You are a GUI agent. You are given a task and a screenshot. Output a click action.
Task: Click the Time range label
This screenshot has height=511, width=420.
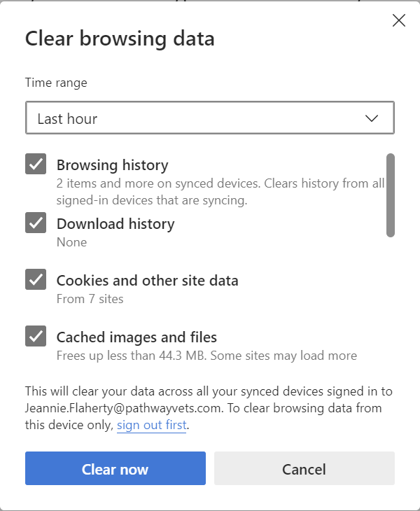pos(56,83)
